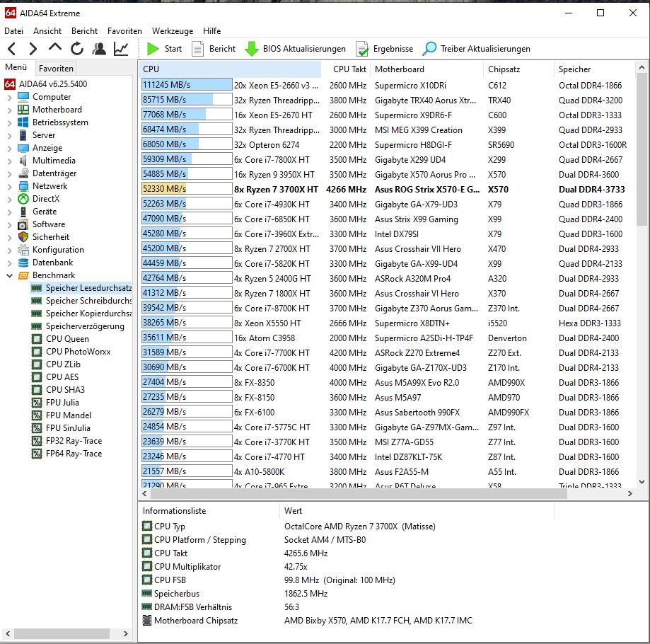The image size is (650, 644).
Task: Open Treiber Aktualisierungen
Action: [x=476, y=49]
